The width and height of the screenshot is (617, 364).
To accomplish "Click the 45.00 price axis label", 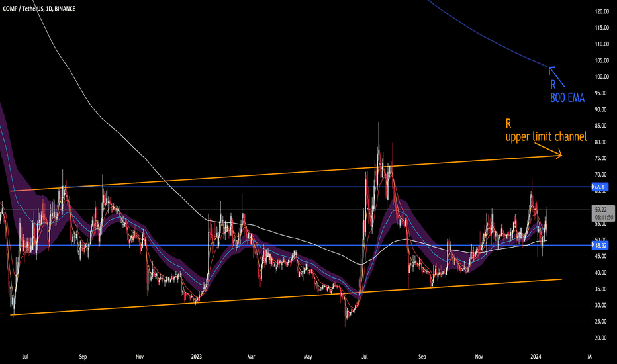I will click(601, 256).
